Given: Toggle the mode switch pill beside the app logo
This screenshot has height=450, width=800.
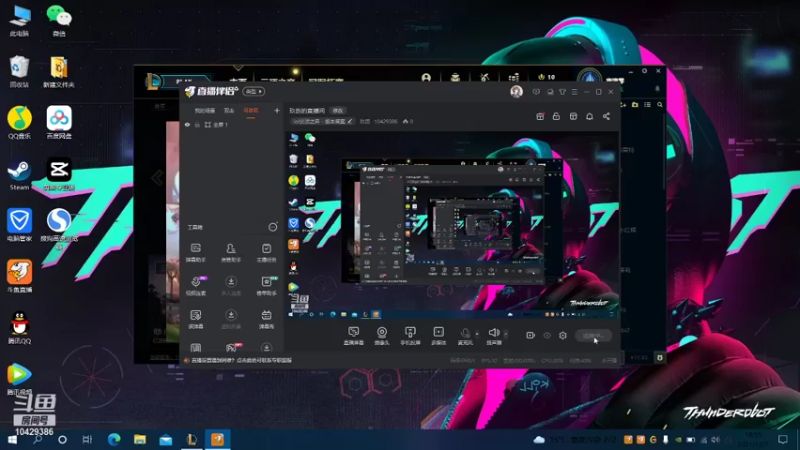Looking at the screenshot, I should pos(254,91).
